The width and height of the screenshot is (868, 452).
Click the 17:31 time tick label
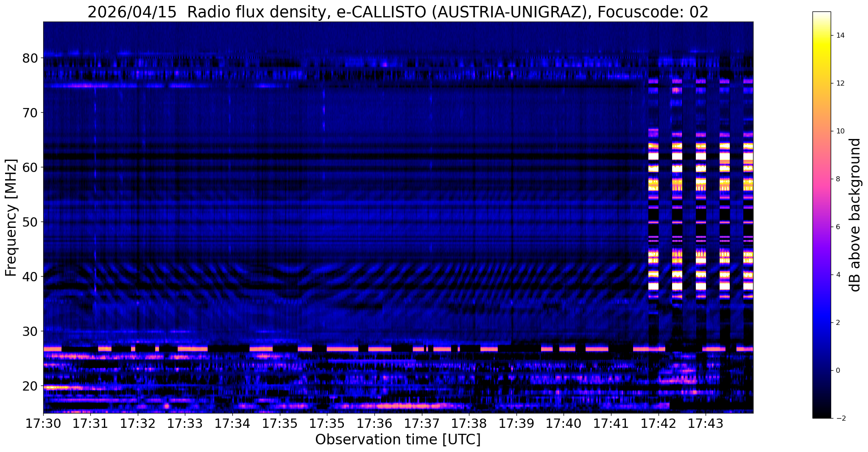[90, 424]
